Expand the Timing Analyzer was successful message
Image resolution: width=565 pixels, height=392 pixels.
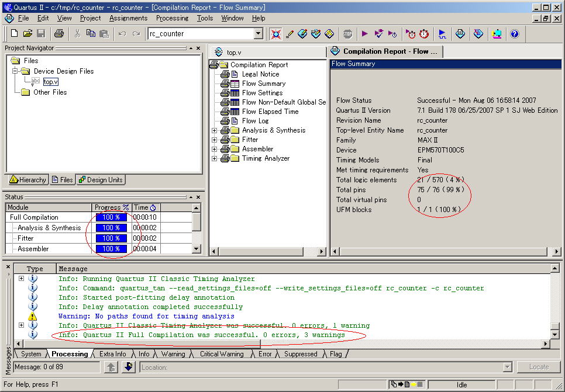(21, 325)
